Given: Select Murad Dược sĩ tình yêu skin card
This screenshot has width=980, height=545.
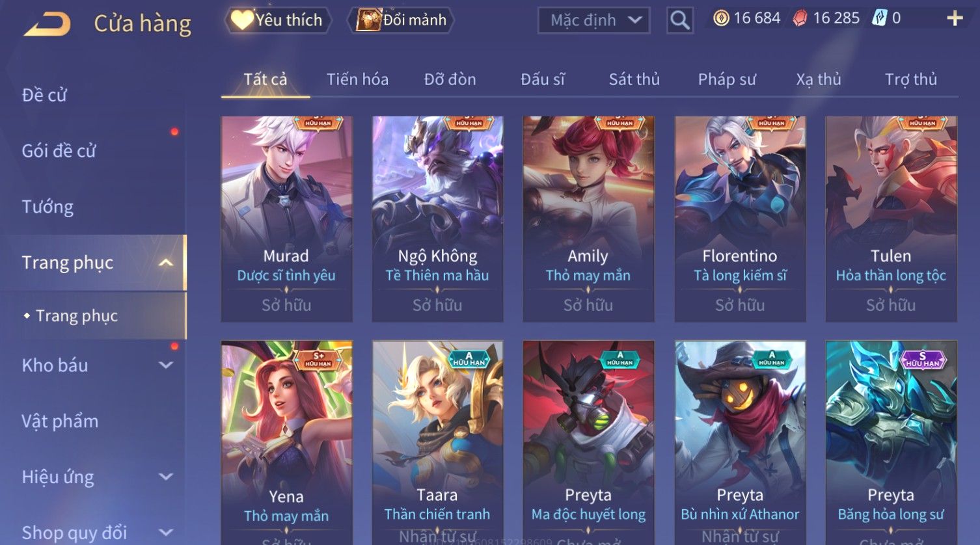Looking at the screenshot, I should [286, 219].
